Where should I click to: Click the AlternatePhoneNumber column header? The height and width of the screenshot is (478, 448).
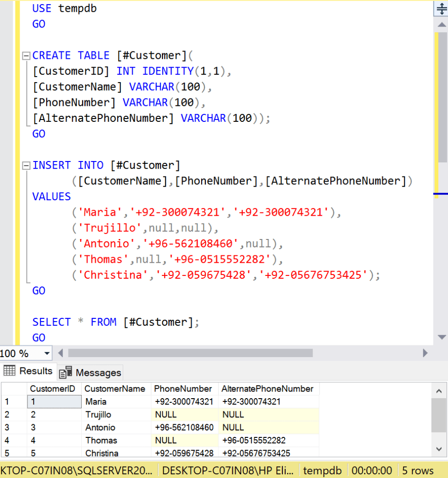tap(267, 389)
